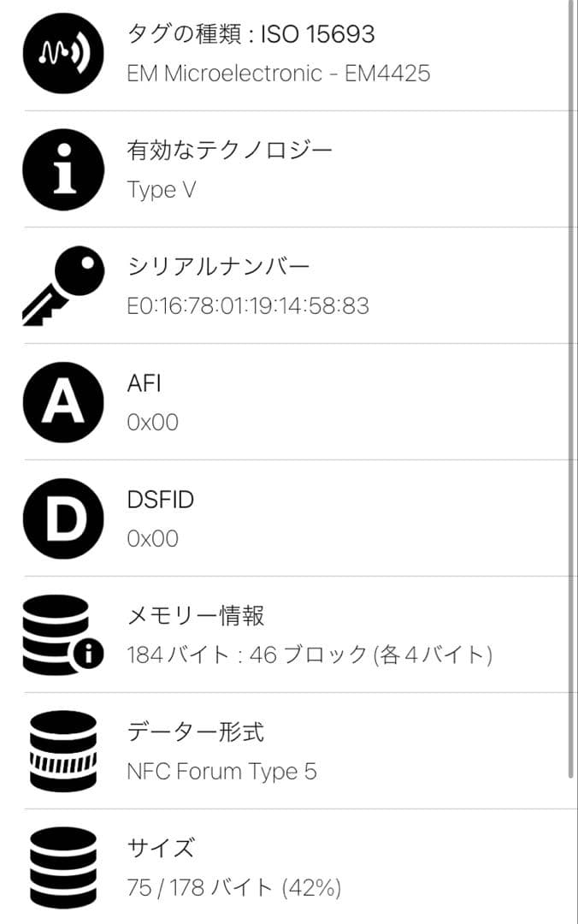Tap the circled A icon for AFI
578x924 pixels.
tap(63, 402)
